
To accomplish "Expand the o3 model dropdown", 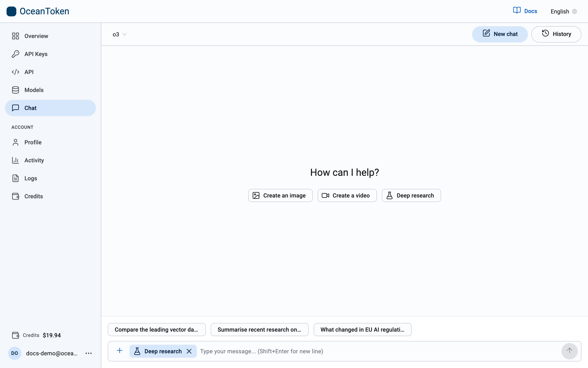I will [119, 34].
